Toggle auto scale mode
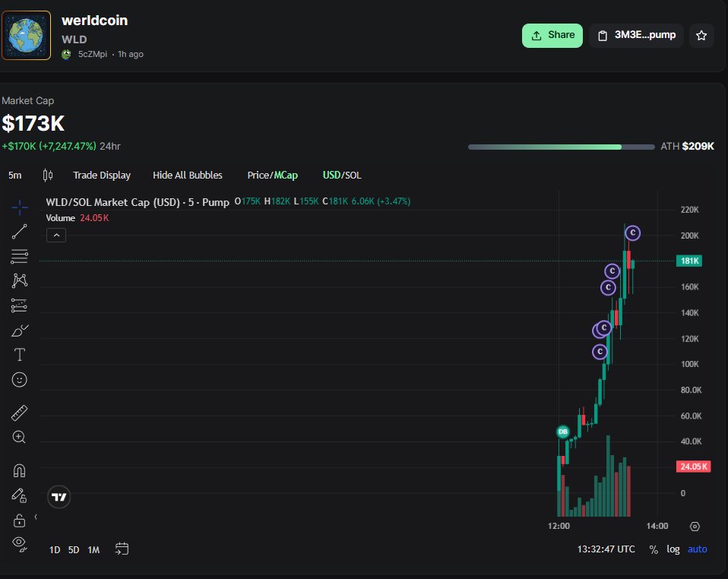Screen dimensions: 728x579 coord(698,549)
